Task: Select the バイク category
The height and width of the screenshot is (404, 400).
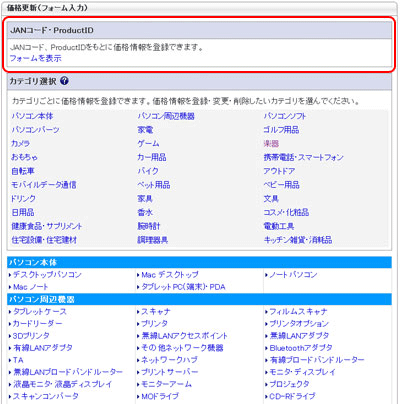Action: (x=148, y=171)
